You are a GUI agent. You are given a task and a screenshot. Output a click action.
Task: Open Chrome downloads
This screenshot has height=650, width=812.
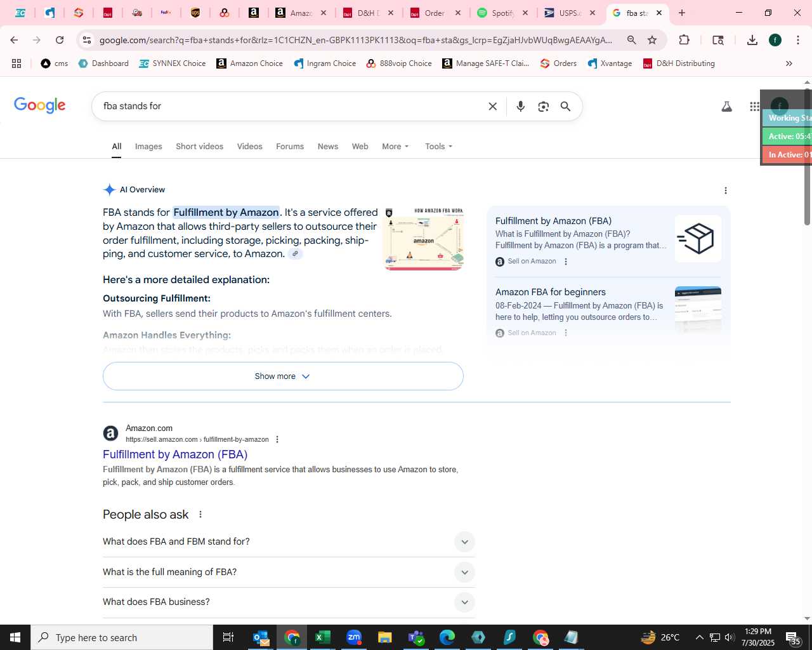752,40
